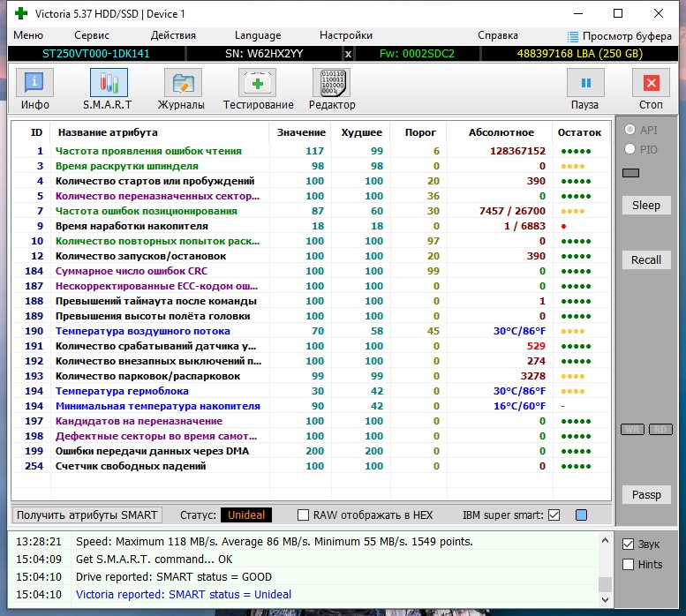686x616 pixels.
Task: Select row Частота ошибок позиционирования
Action: click(x=311, y=211)
